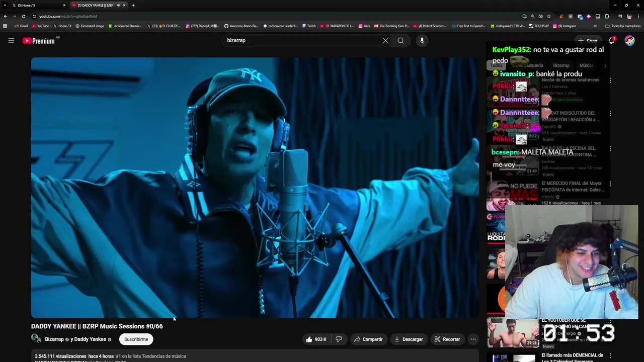Like the video with 903 K thumbs up

[316, 339]
